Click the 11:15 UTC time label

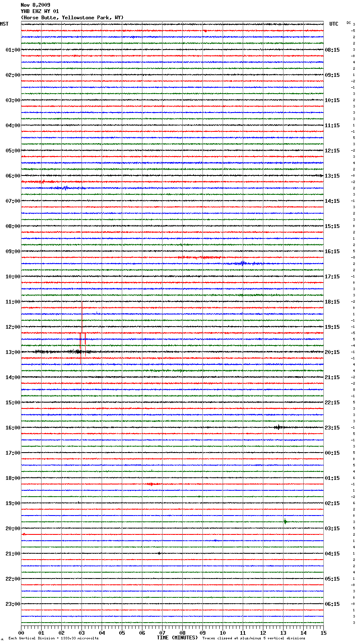(332, 126)
